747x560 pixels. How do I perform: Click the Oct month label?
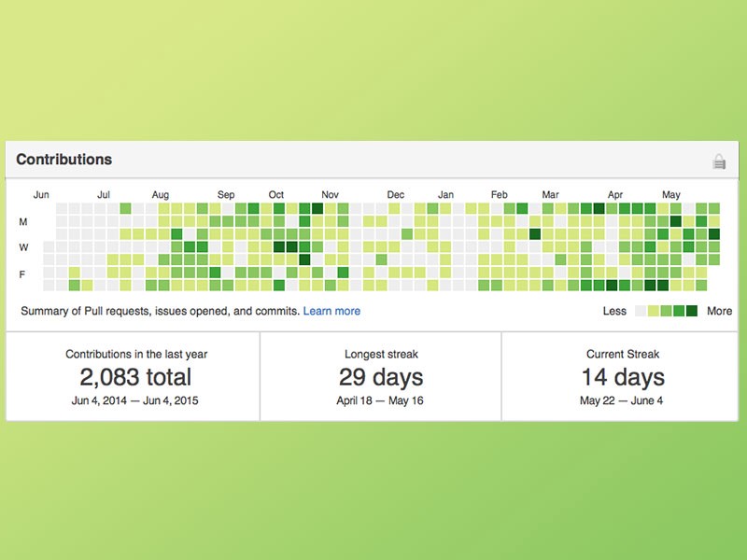point(276,195)
